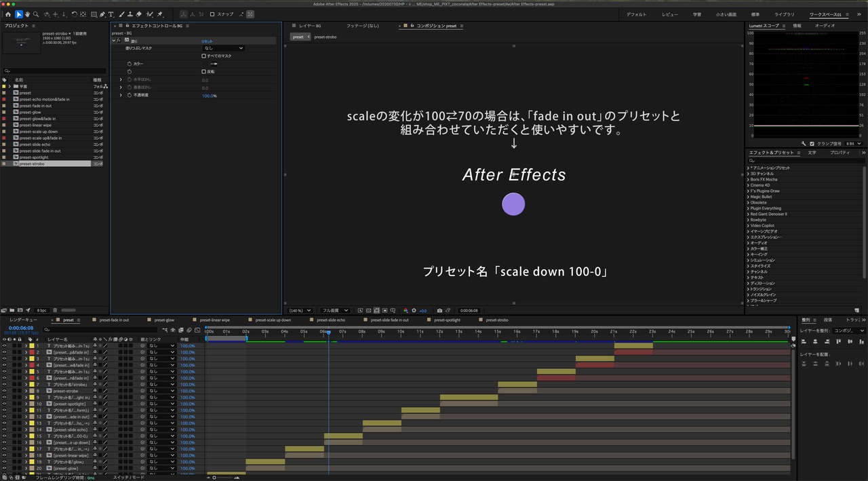The image size is (868, 481).
Task: Expand layer 8 preset-strobe in the timeline
Action: point(26,391)
